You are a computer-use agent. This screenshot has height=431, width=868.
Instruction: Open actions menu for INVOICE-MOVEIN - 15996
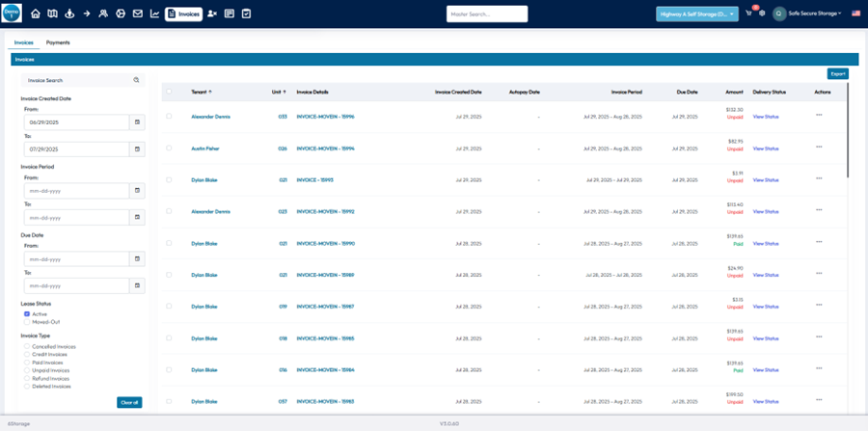click(819, 116)
